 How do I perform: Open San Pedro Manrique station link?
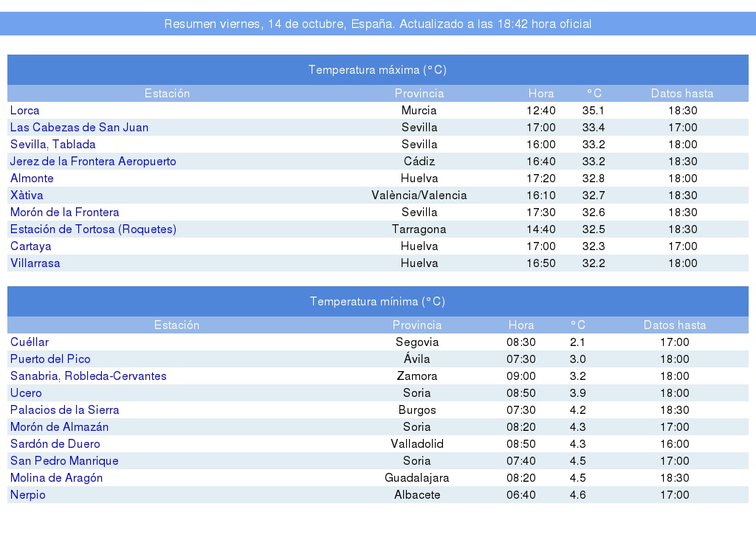(64, 460)
